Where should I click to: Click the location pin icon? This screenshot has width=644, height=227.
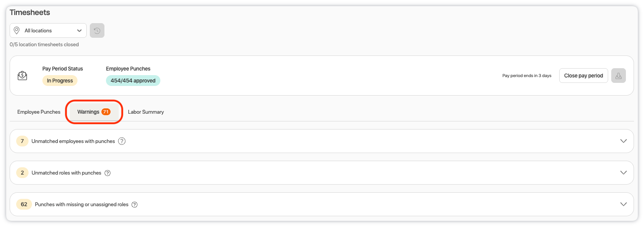(x=17, y=30)
